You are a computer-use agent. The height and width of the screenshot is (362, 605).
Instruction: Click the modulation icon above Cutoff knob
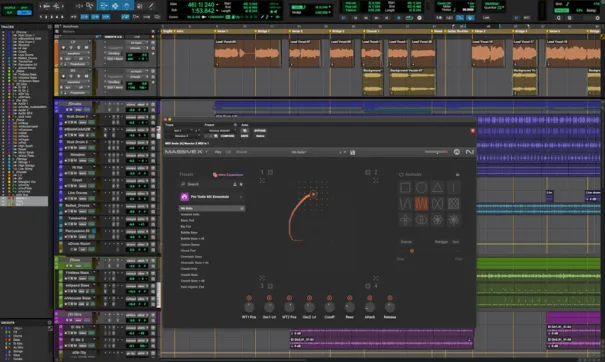point(329,298)
